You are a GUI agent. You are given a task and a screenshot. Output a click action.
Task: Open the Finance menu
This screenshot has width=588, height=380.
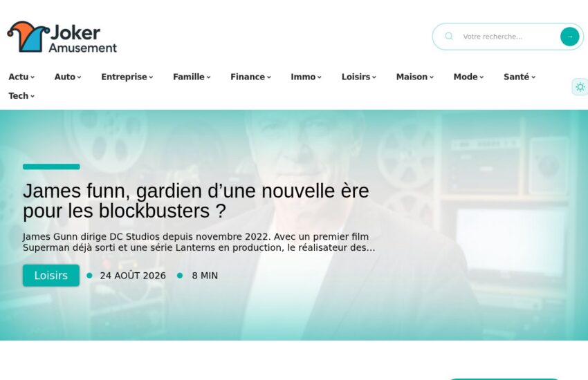click(x=250, y=77)
